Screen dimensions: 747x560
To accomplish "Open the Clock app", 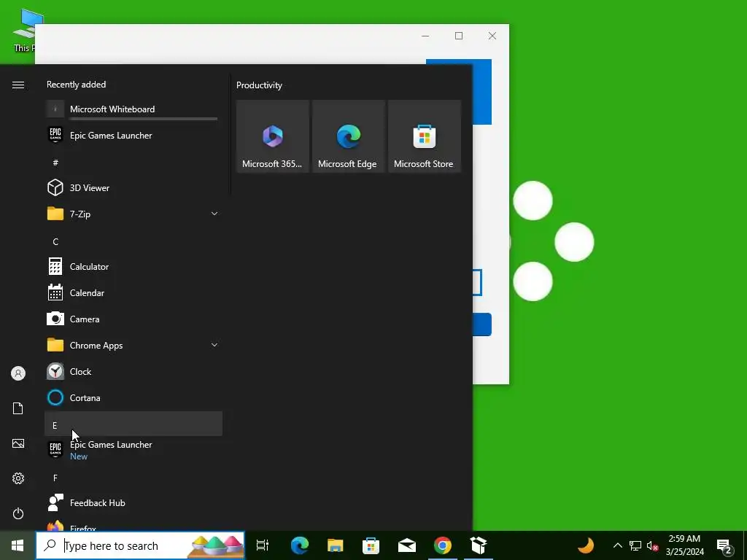I will (133, 371).
